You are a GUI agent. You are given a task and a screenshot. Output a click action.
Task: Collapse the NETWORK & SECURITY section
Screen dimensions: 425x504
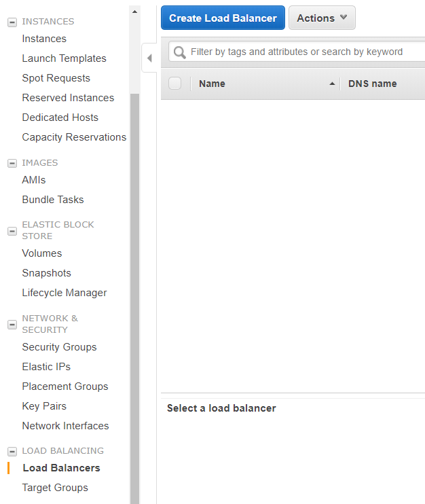pos(12,325)
